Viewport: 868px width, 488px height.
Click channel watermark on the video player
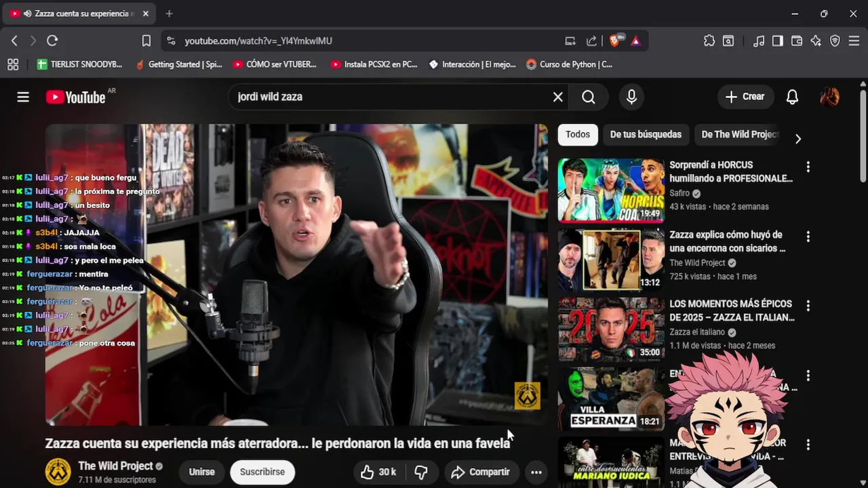(x=527, y=396)
